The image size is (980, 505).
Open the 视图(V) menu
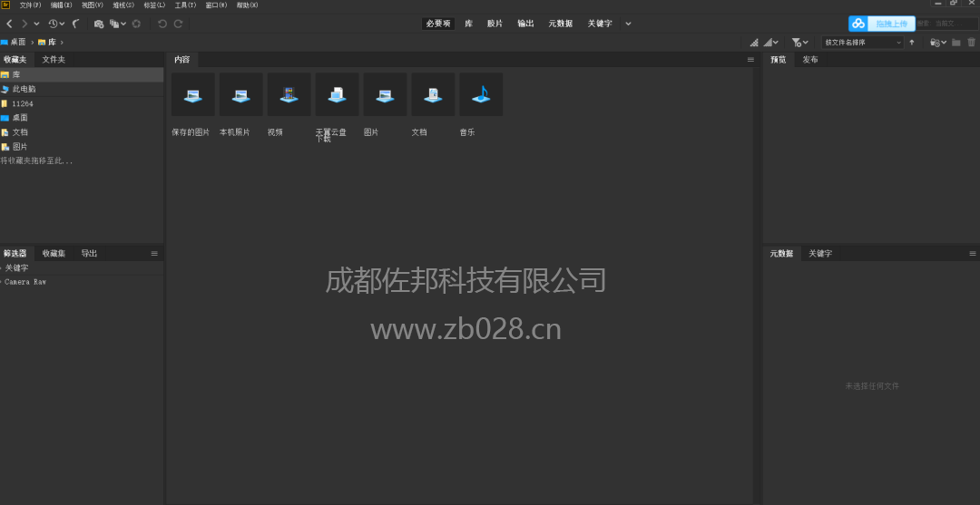click(93, 5)
